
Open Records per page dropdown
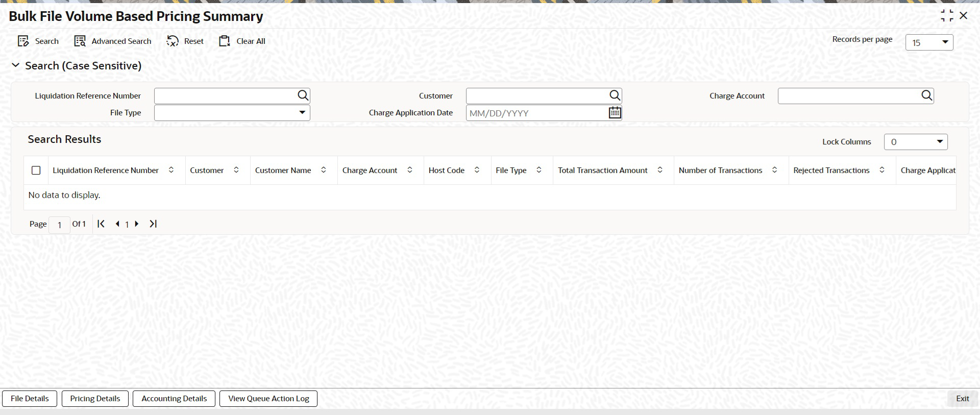point(929,42)
